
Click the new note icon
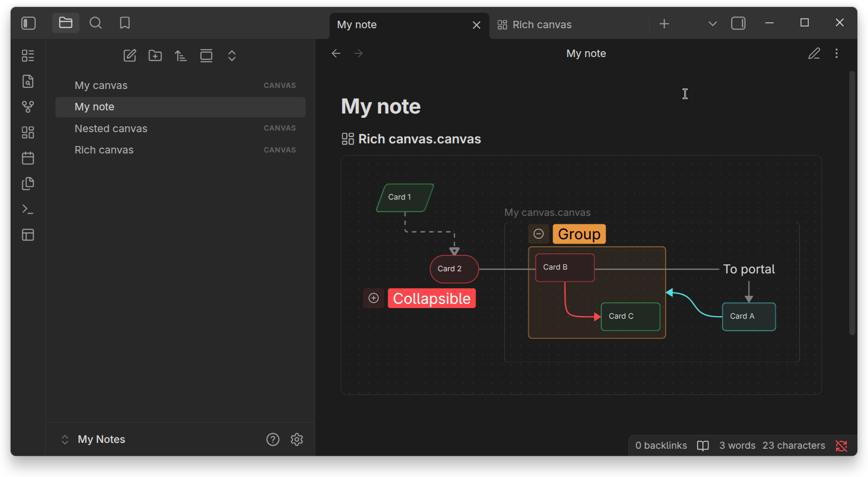[x=130, y=55]
